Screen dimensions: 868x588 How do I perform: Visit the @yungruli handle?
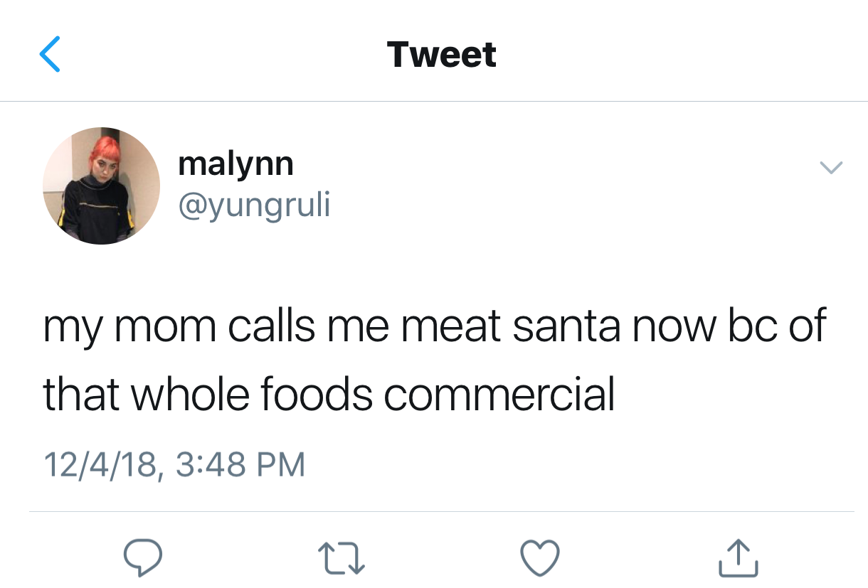pyautogui.click(x=254, y=205)
